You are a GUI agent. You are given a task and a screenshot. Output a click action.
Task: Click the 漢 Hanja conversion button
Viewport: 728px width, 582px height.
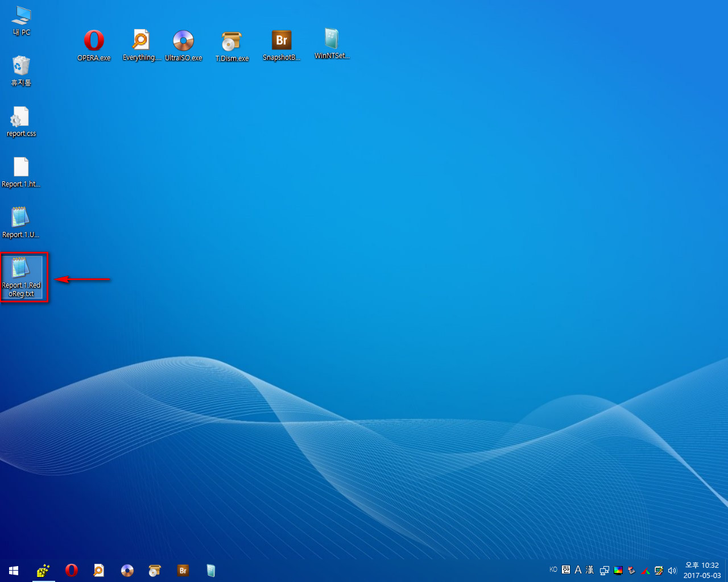click(x=590, y=569)
